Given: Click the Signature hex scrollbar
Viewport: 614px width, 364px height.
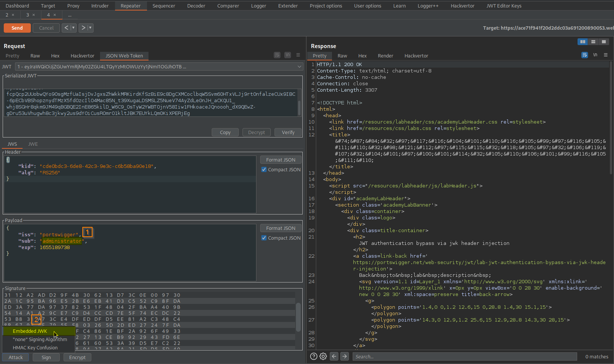Looking at the screenshot, I should (x=299, y=317).
